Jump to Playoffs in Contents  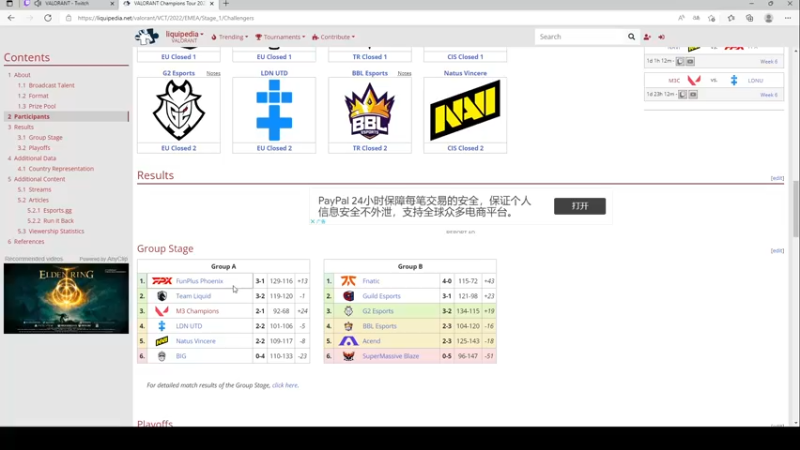[39, 147]
